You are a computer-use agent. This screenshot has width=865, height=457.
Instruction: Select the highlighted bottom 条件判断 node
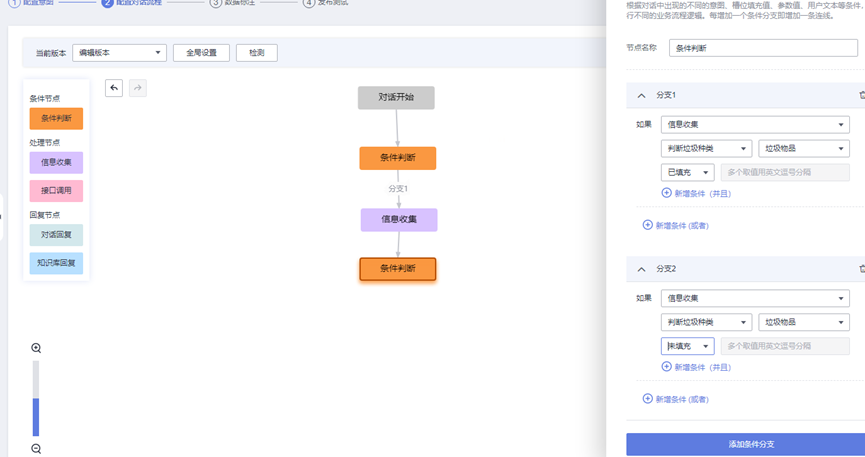(398, 269)
